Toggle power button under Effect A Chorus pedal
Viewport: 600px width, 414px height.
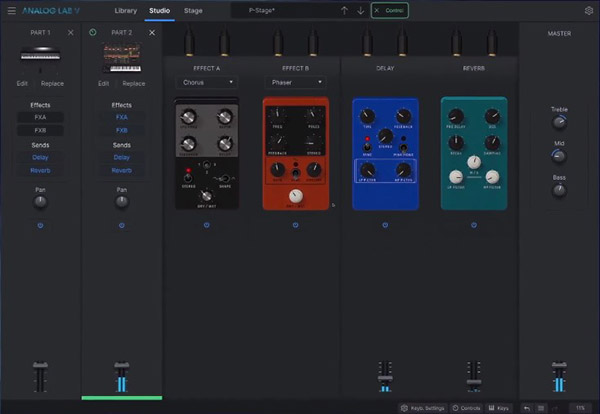point(206,225)
